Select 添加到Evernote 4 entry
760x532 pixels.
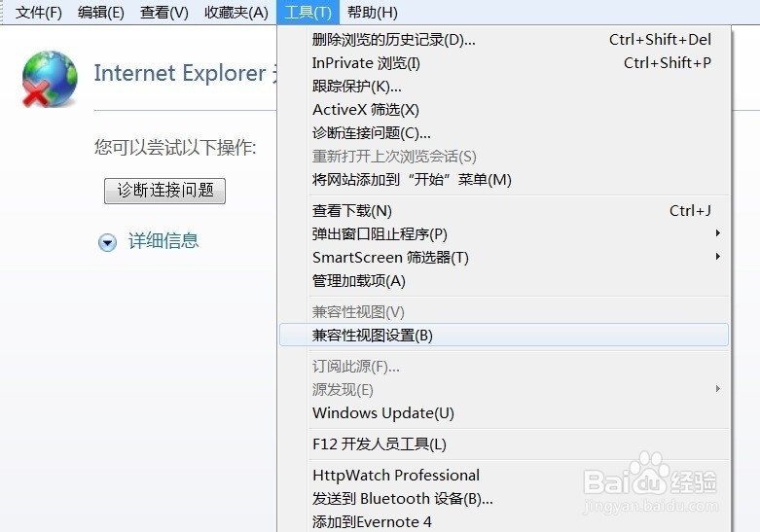click(504, 521)
